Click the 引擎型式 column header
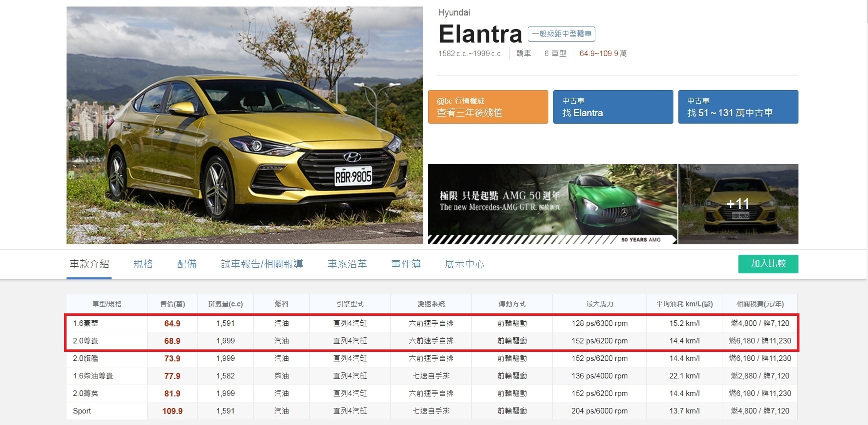This screenshot has width=868, height=425. tap(350, 304)
